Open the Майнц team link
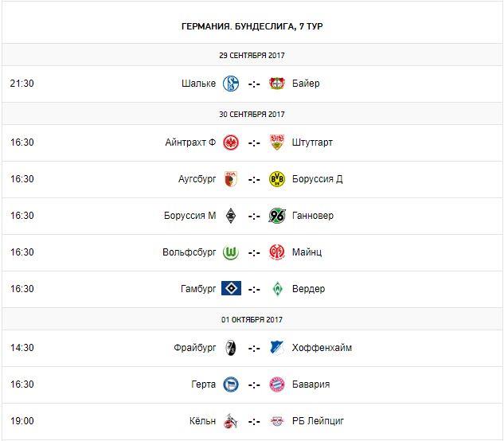Screen dimensions: 504x441 (x=307, y=252)
